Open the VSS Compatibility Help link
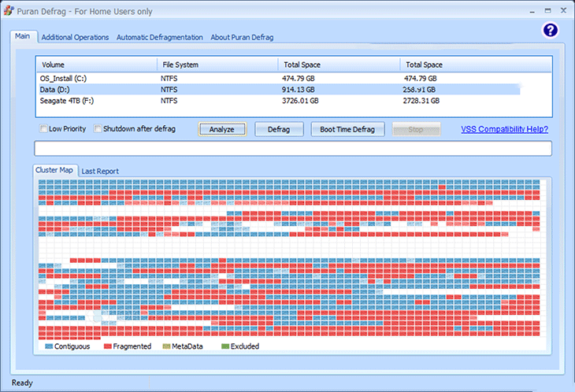This screenshot has width=575, height=392. 505,129
